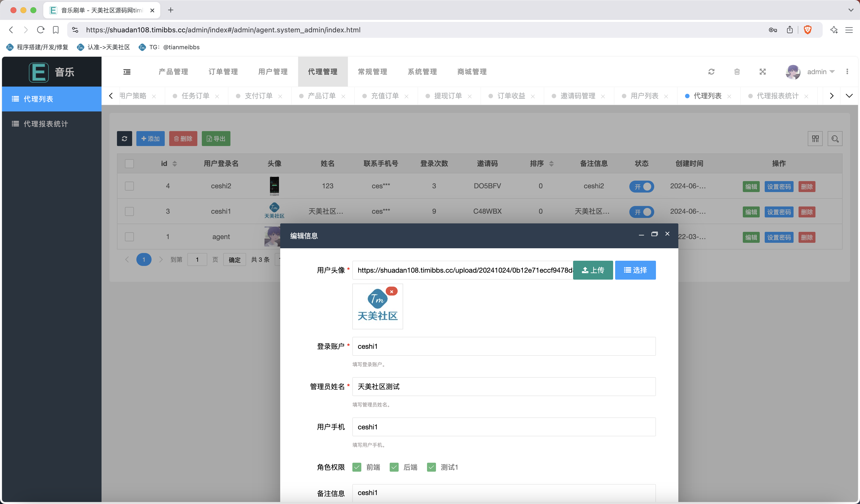Click the 登录账户 input field
The width and height of the screenshot is (860, 504).
click(504, 346)
